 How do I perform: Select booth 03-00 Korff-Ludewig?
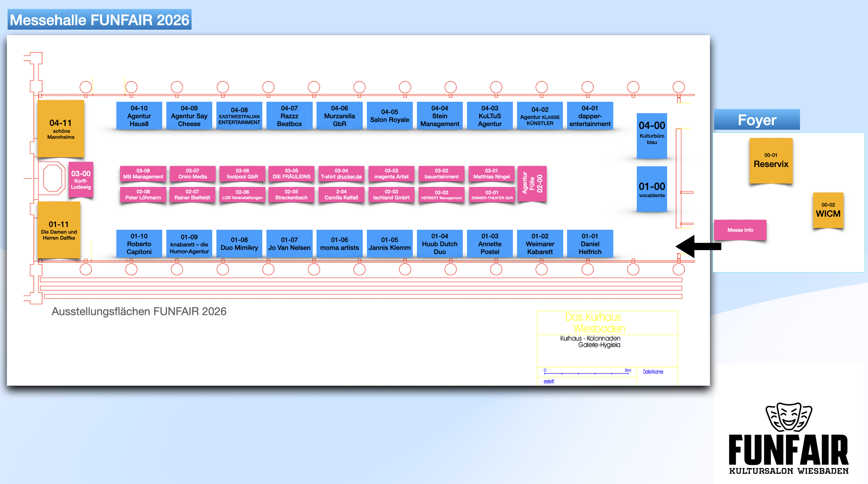pos(81,180)
